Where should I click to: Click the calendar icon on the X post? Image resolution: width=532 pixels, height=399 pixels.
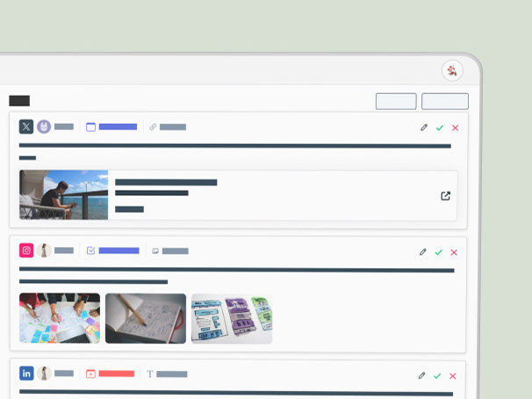[90, 127]
